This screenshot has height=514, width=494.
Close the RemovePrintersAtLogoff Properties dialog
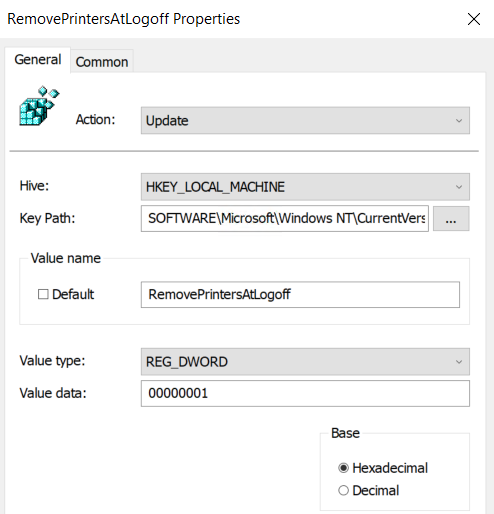[474, 19]
